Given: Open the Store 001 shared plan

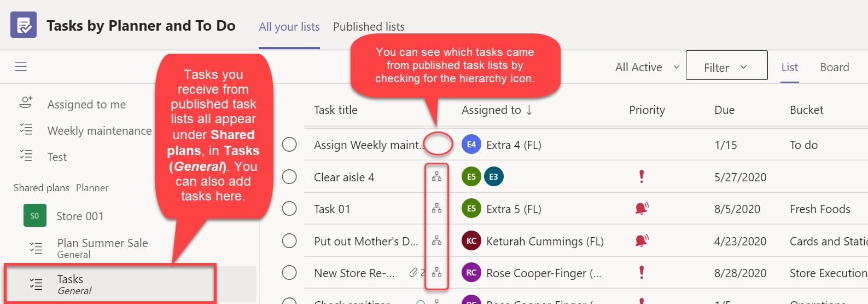Looking at the screenshot, I should tap(80, 216).
